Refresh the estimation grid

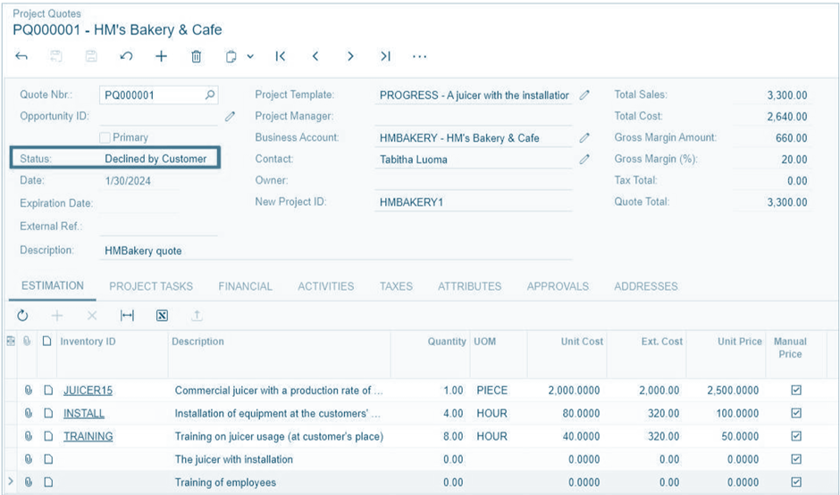click(22, 316)
